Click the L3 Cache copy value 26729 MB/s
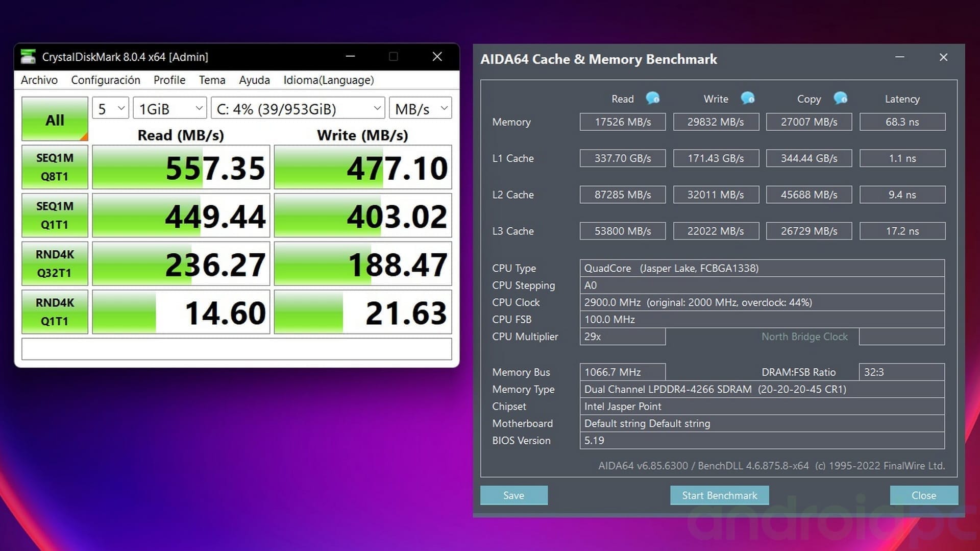This screenshot has height=551, width=980. pos(809,231)
